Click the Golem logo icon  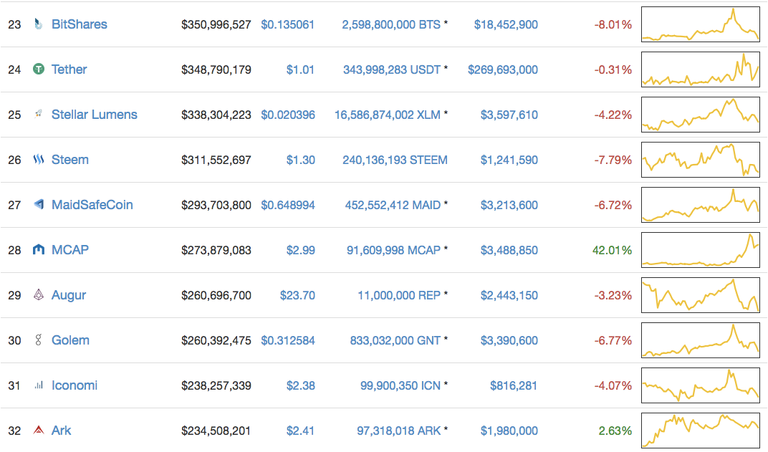click(38, 340)
